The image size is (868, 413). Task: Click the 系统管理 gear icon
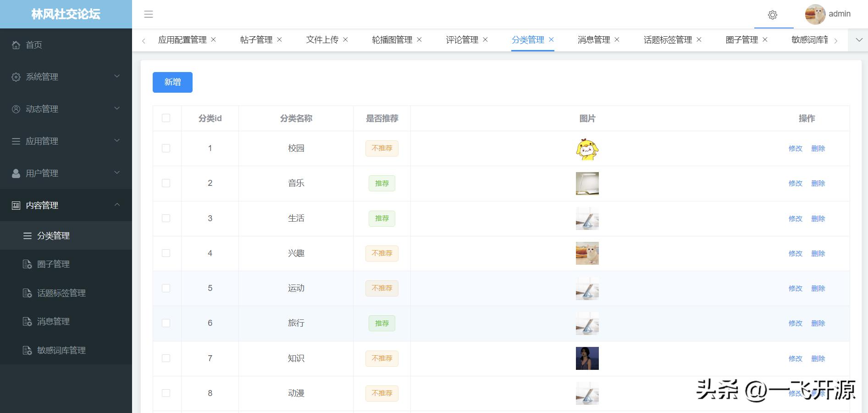[15, 77]
